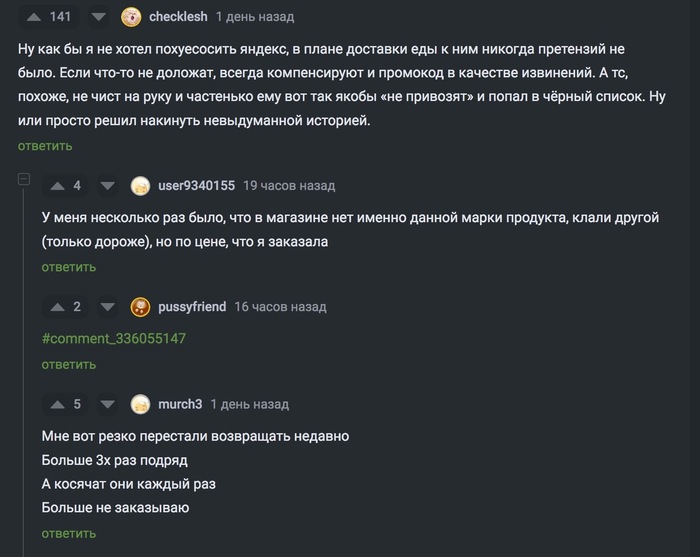
Task: Upvote the user9340155 comment
Action: click(56, 185)
